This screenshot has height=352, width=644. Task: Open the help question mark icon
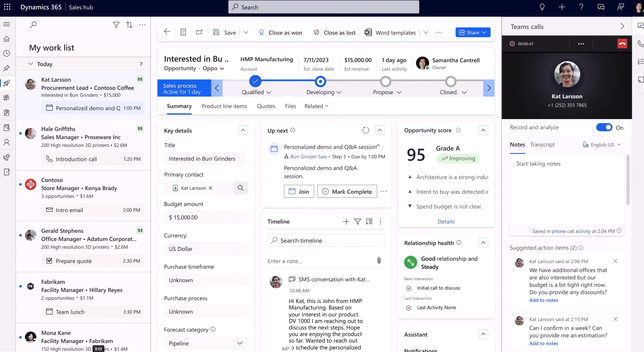click(x=581, y=7)
